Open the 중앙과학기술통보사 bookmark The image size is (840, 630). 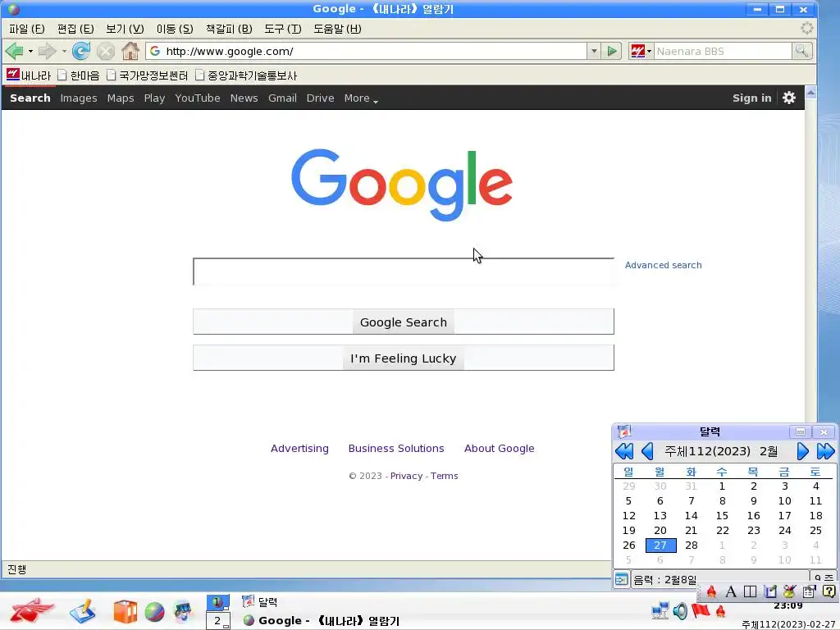[x=246, y=75]
